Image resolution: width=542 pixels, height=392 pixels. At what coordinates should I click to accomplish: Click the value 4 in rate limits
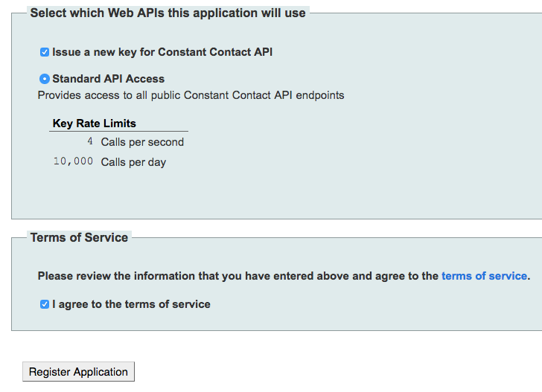point(90,141)
